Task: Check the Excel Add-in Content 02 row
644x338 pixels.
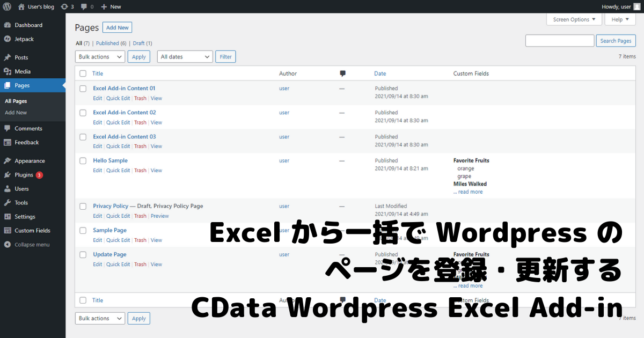Action: coord(83,113)
